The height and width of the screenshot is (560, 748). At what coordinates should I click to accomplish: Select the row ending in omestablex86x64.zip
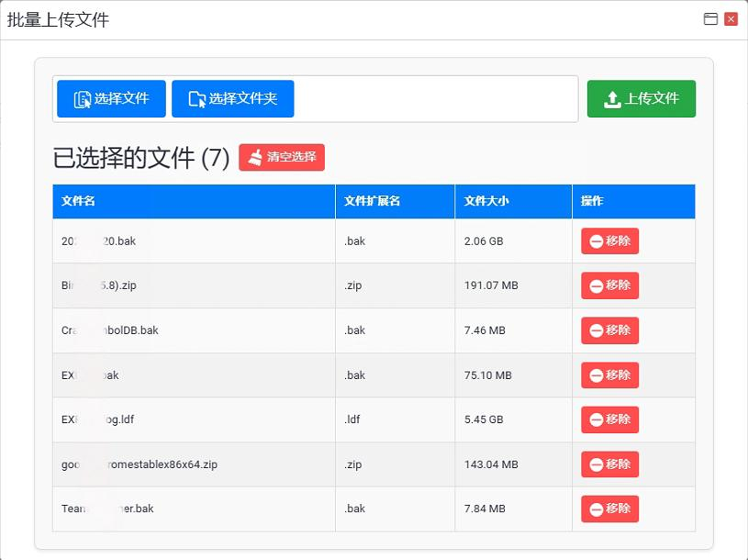[x=374, y=465]
